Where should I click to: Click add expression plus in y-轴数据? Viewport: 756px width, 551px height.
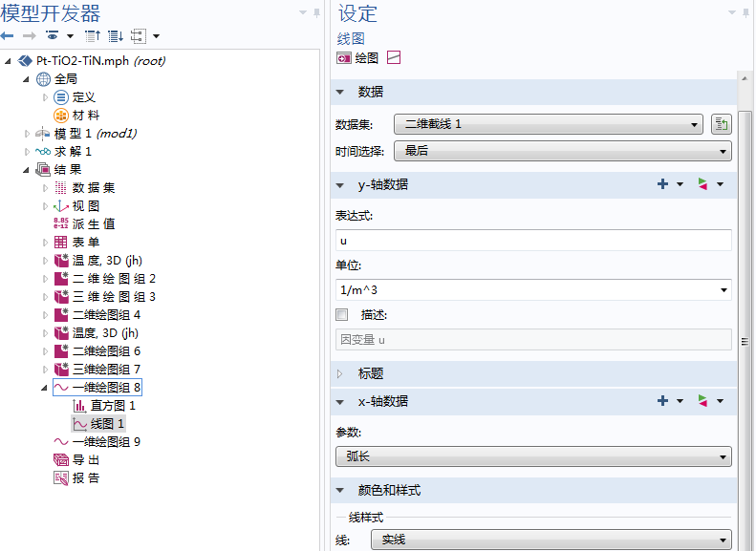click(x=663, y=184)
